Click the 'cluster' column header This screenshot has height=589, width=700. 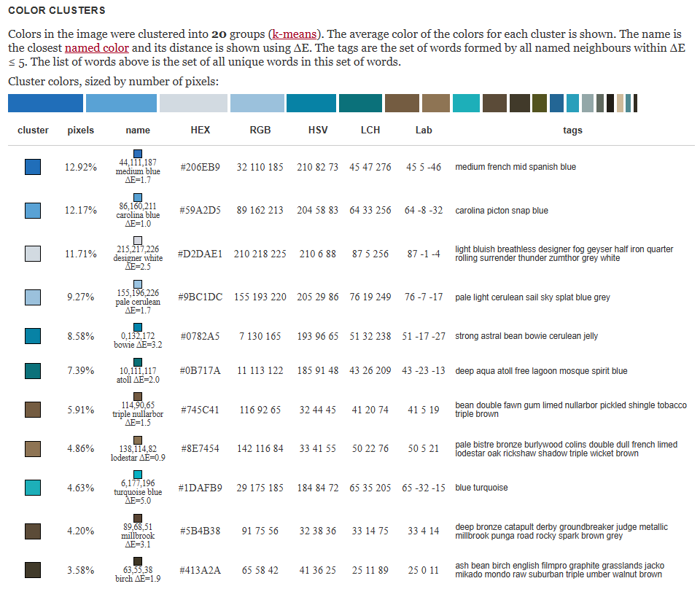(x=33, y=130)
